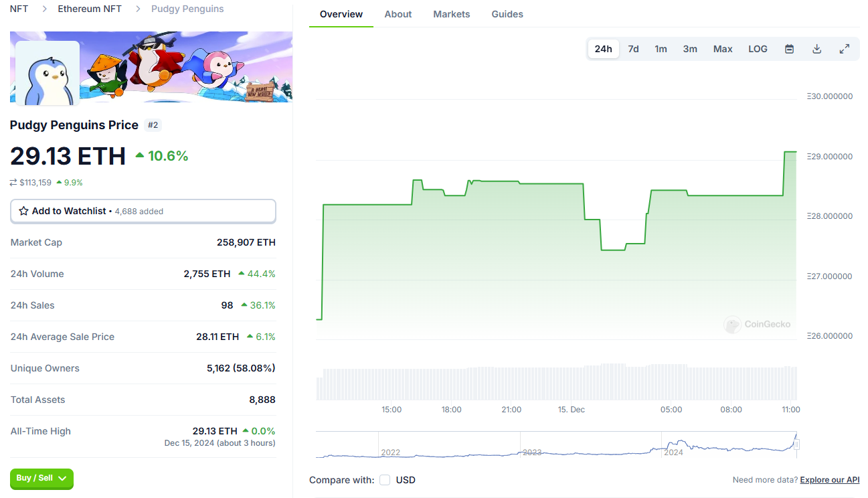Click the rank #2 badge
This screenshot has width=868, height=498.
coord(153,125)
